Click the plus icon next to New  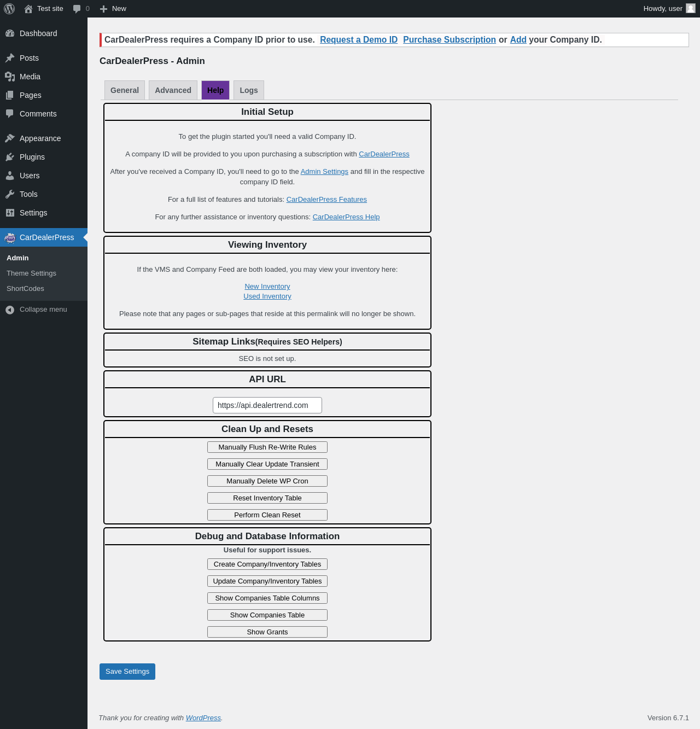pyautogui.click(x=103, y=9)
